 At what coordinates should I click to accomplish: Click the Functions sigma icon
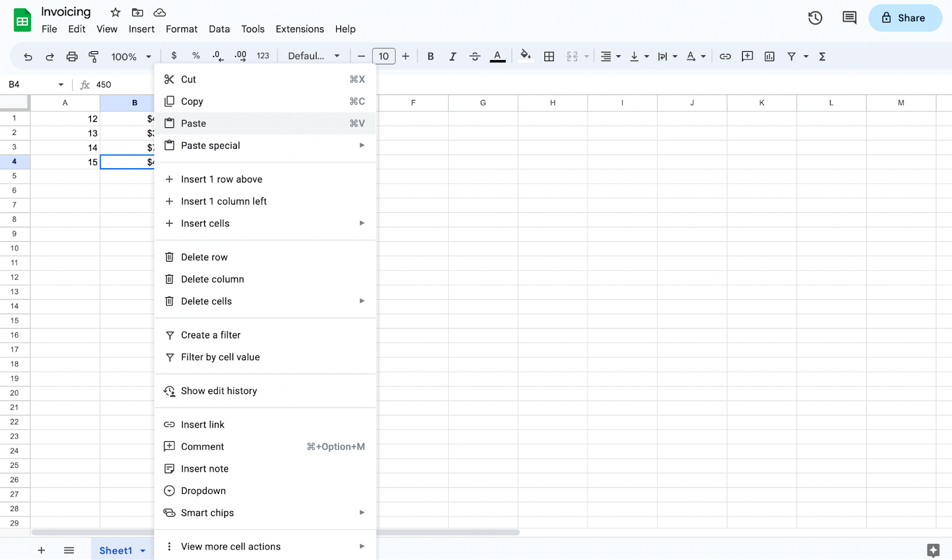tap(822, 56)
